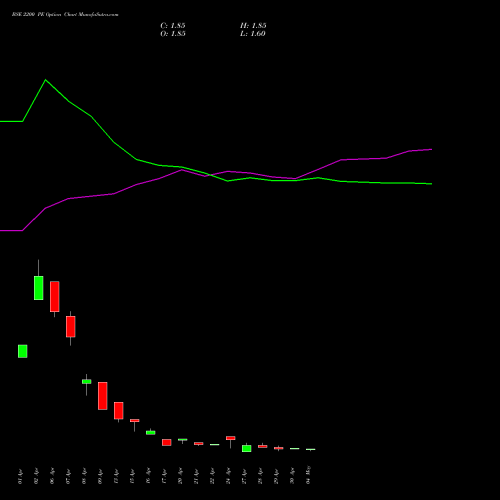Click the chart title text at top left
This screenshot has width=500, height=500.
coord(65,15)
